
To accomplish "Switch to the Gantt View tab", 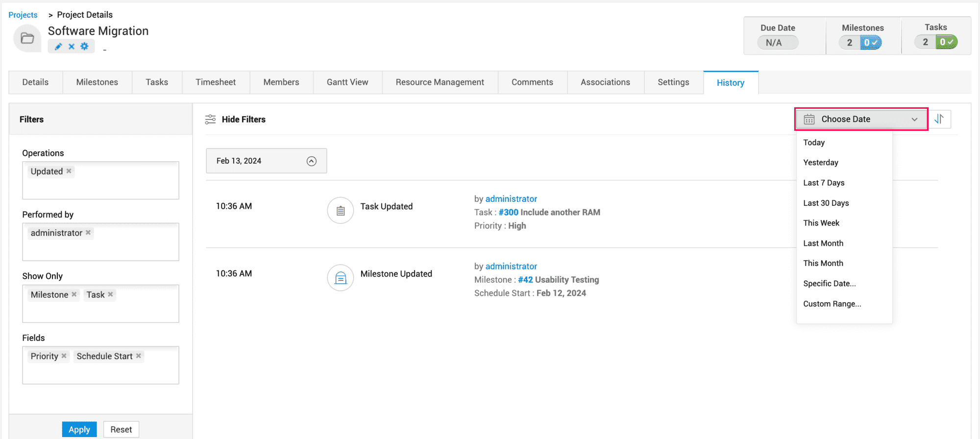I will (x=347, y=82).
